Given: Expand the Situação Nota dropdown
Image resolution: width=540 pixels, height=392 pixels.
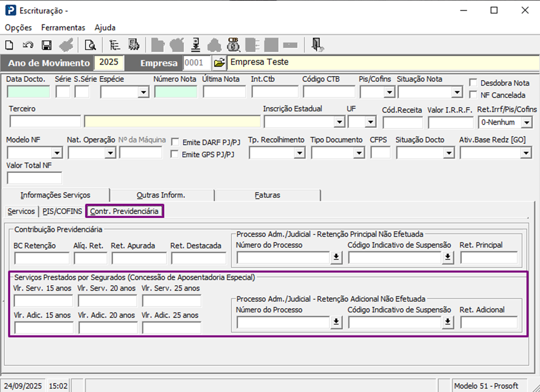Looking at the screenshot, I should coord(456,92).
